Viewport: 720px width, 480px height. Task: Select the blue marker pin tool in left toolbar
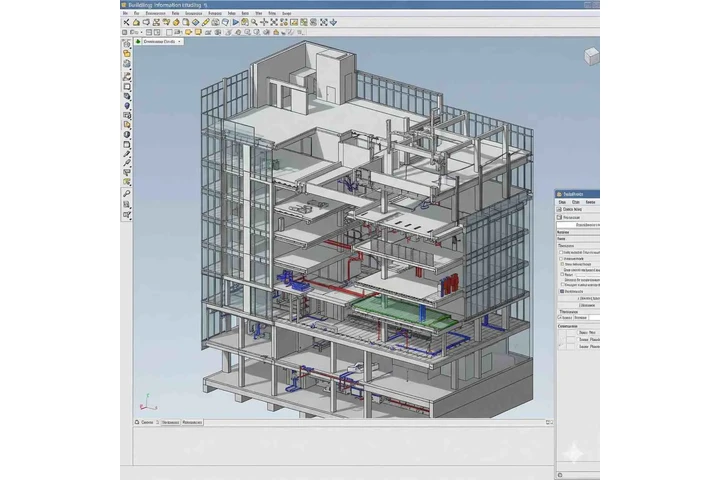127,106
